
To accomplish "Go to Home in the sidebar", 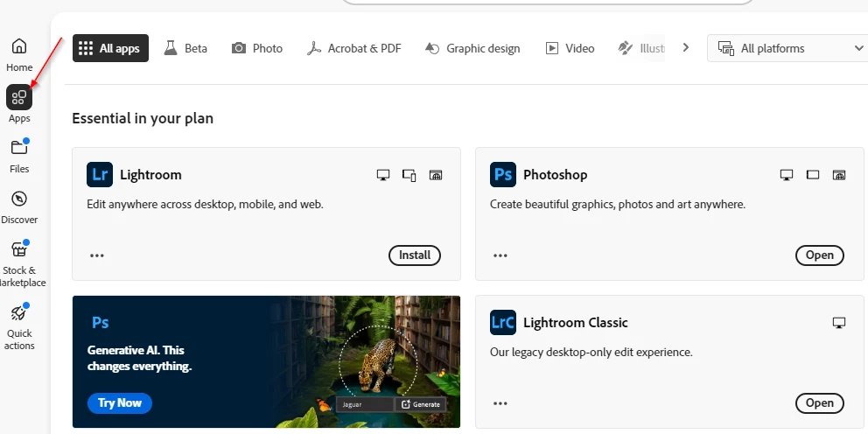I will (x=19, y=55).
